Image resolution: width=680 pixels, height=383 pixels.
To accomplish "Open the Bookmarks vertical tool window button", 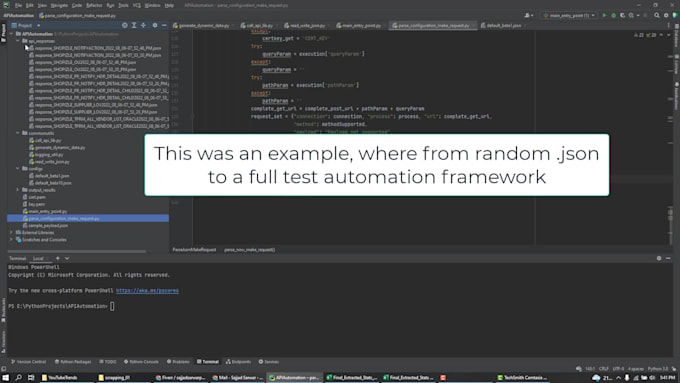I will pos(3,310).
